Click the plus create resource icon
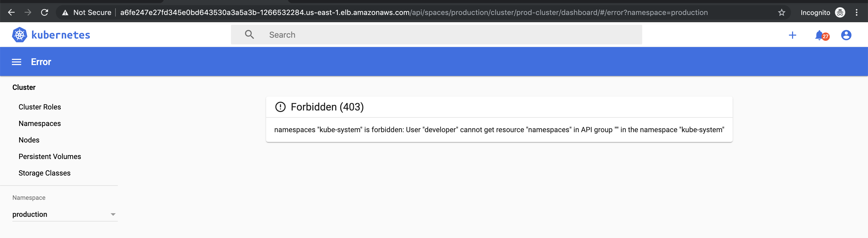Image resolution: width=868 pixels, height=238 pixels. click(793, 35)
